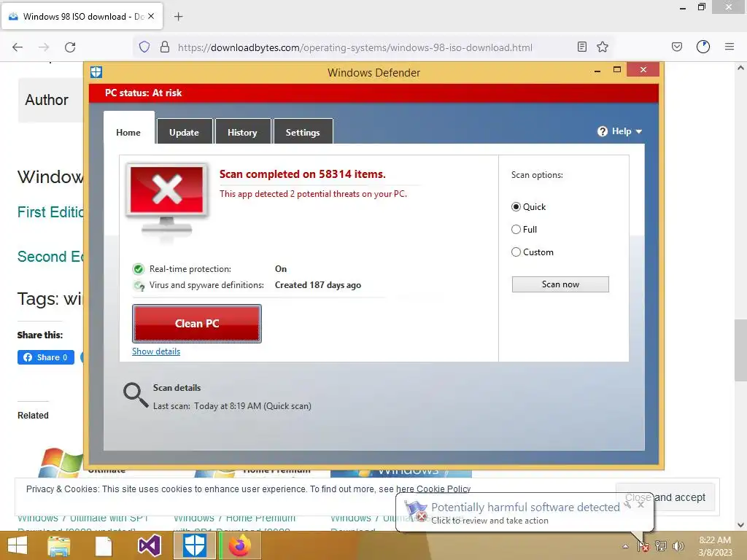Launch Visual Studio from the taskbar
The width and height of the screenshot is (747, 560).
click(149, 545)
